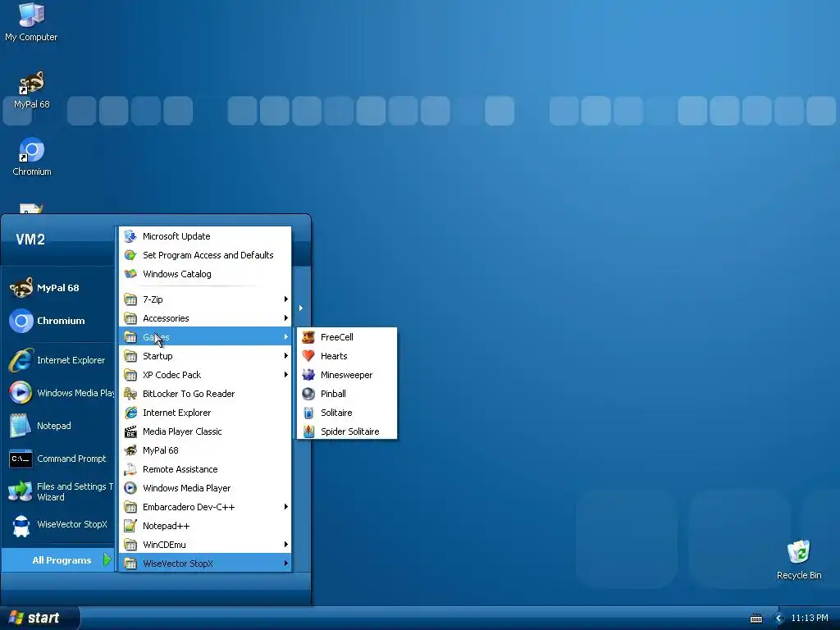The height and width of the screenshot is (630, 840).
Task: Launch Solitaire from the submenu
Action: (x=347, y=413)
